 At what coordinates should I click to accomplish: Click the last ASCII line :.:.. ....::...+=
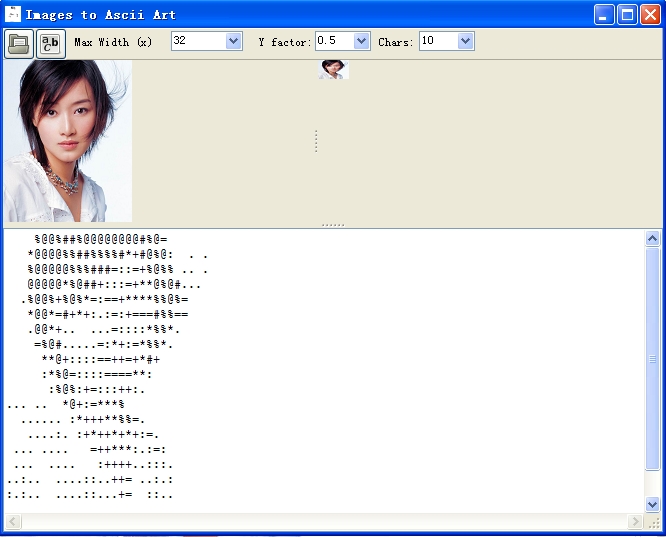[x=90, y=495]
